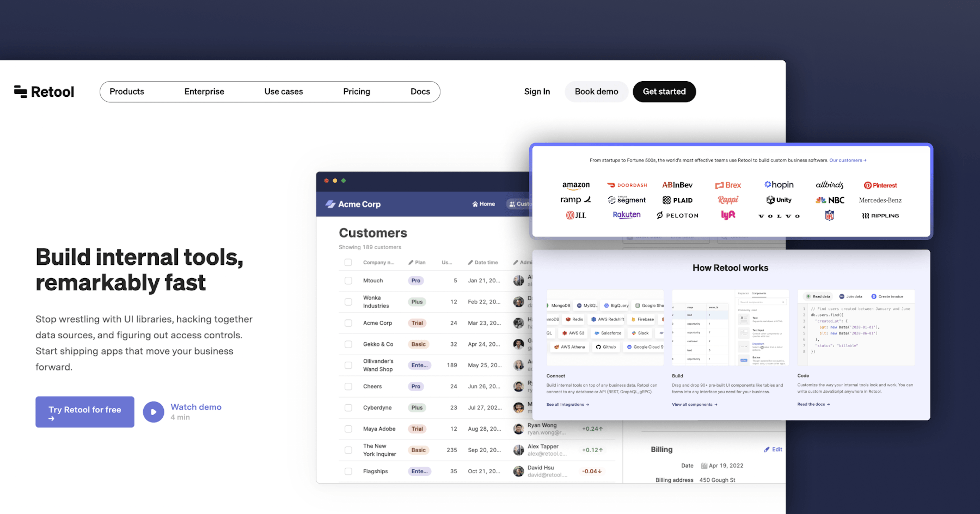This screenshot has height=514, width=980.
Task: Check the Maya Adobe row checkbox
Action: 348,429
